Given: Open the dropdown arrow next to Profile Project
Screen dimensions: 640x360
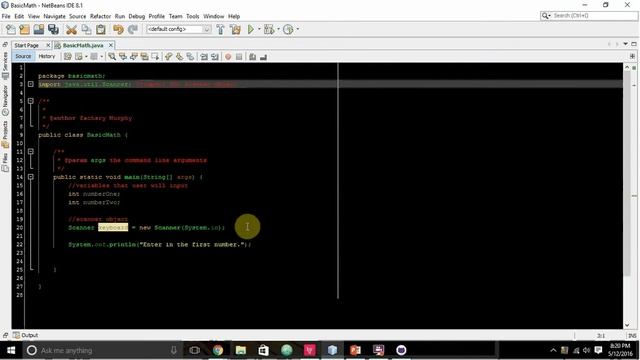Looking at the screenshot, I should pyautogui.click(x=298, y=29).
